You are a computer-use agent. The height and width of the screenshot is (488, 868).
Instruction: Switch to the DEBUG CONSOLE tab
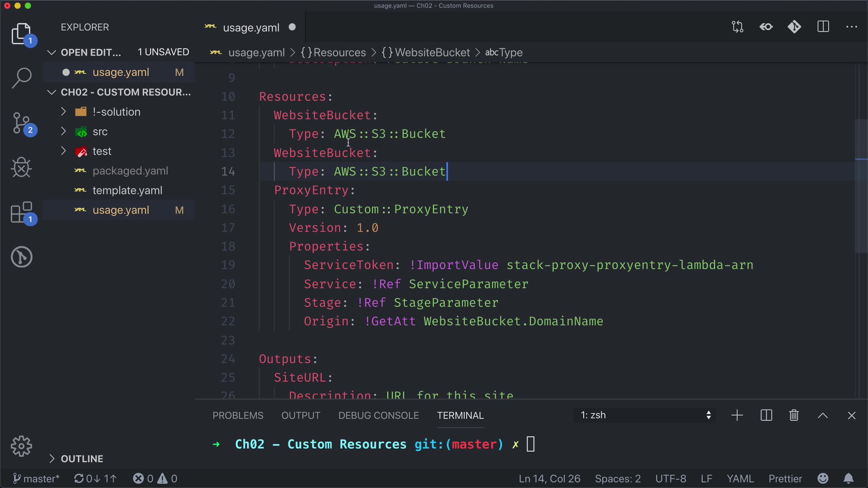point(378,415)
